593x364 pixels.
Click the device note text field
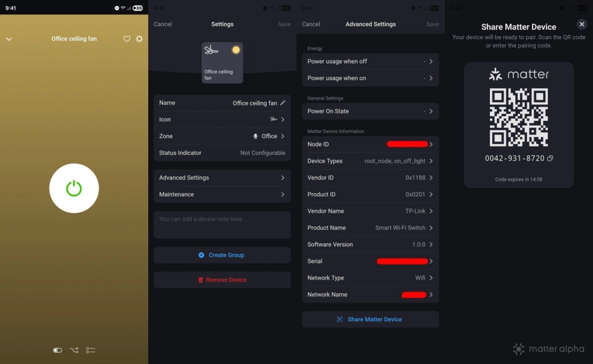[x=222, y=225]
